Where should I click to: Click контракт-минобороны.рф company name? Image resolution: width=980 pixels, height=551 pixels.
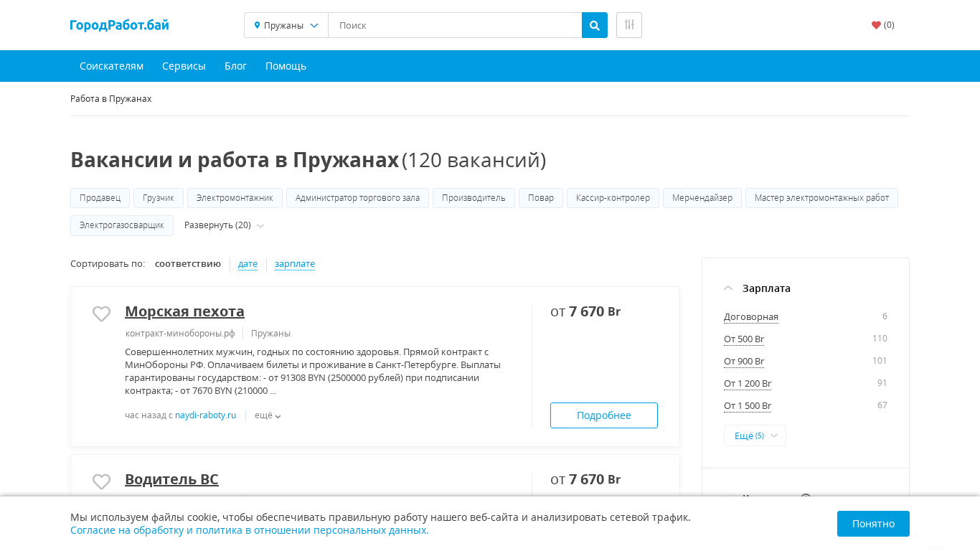pos(180,334)
